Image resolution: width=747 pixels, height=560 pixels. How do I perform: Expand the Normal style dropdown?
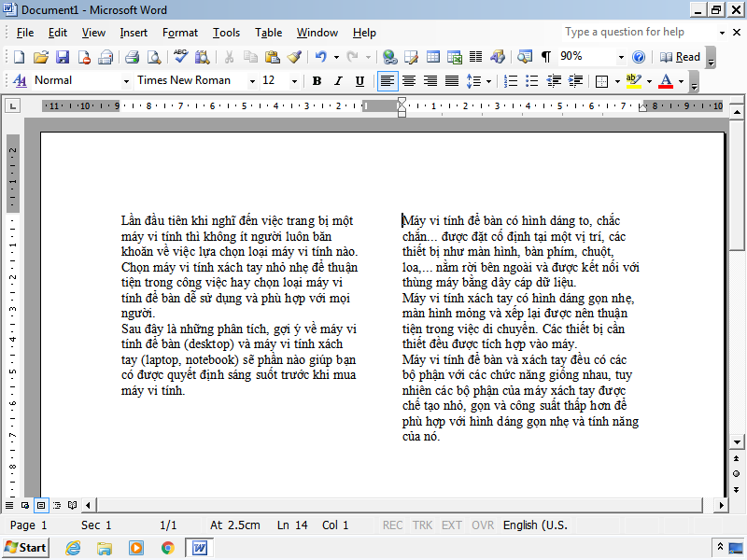click(126, 81)
